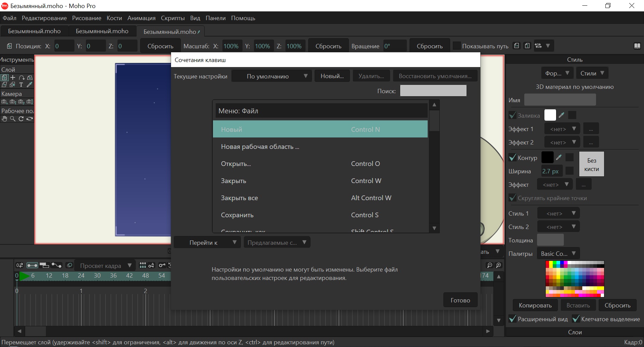Open the По умолчанию settings dropdown
Viewport: 644px width, 347px height.
[x=272, y=76]
